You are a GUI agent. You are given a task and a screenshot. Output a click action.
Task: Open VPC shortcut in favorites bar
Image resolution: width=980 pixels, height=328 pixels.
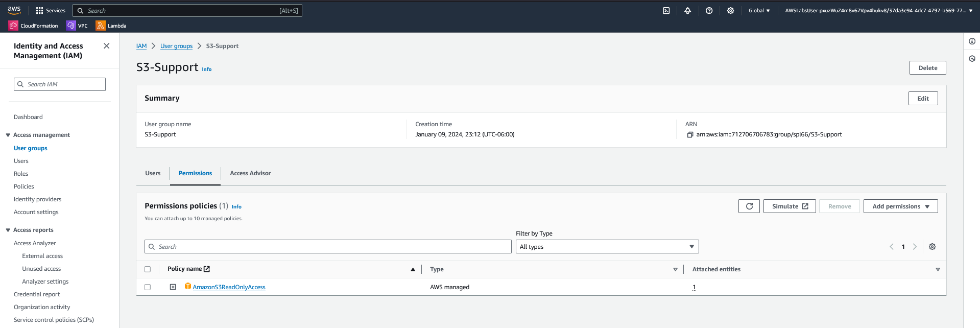77,26
